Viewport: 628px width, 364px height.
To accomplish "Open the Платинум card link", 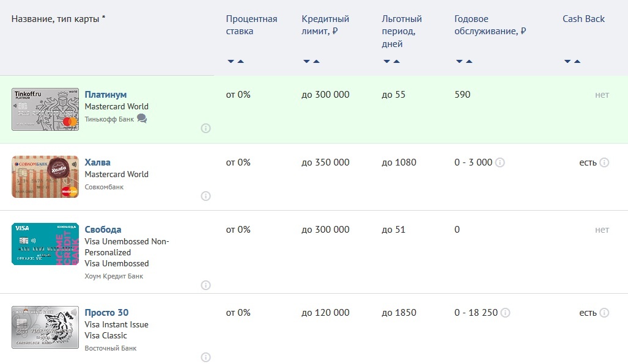I will [105, 95].
